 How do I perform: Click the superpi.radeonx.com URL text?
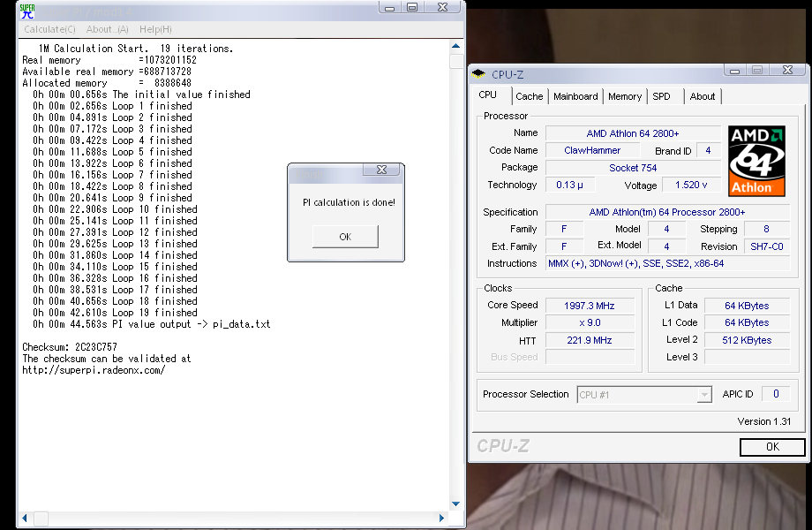click(x=94, y=370)
